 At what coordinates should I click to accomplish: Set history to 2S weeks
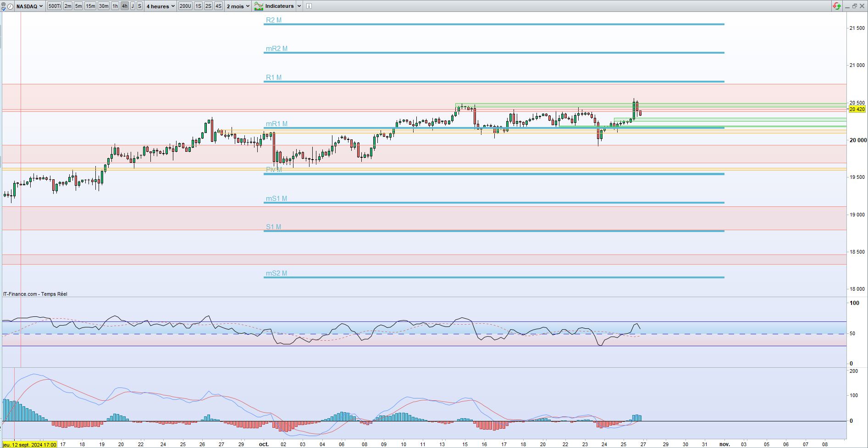[x=208, y=6]
